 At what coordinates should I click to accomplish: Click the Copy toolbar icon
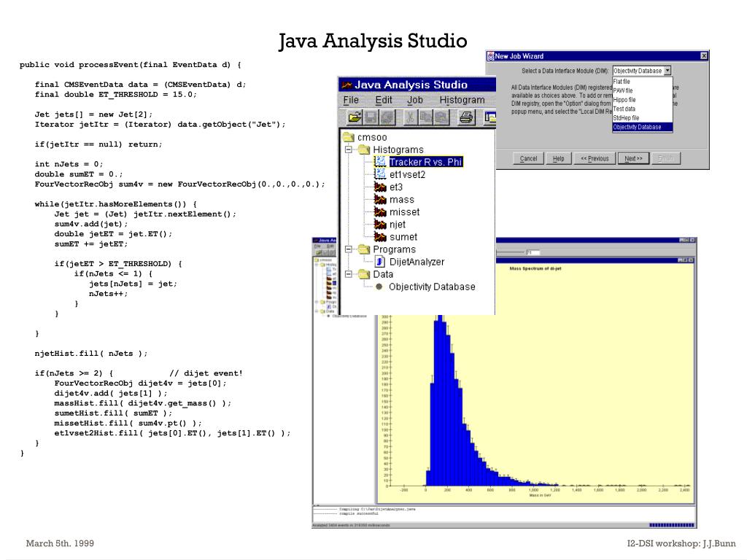(425, 117)
